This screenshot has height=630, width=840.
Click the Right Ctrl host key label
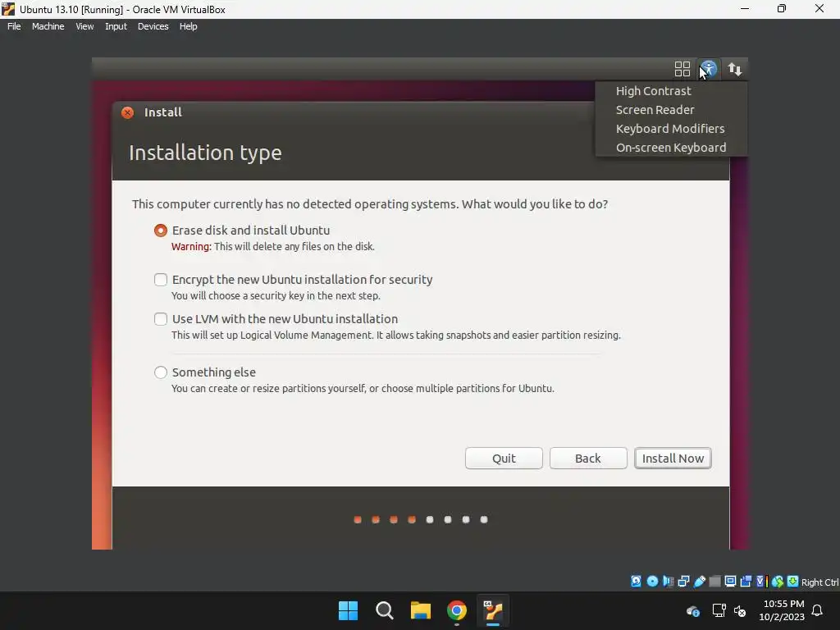point(819,582)
